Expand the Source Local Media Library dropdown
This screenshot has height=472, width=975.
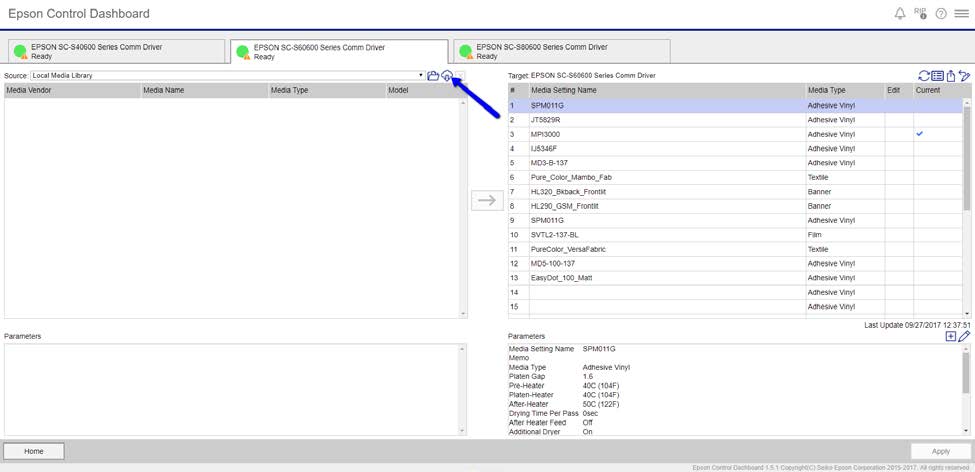point(421,76)
